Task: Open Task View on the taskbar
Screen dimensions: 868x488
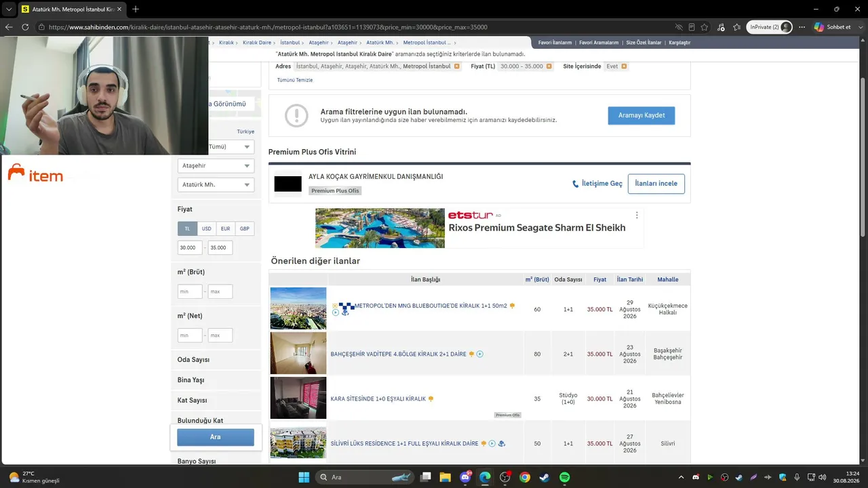Action: [x=425, y=477]
